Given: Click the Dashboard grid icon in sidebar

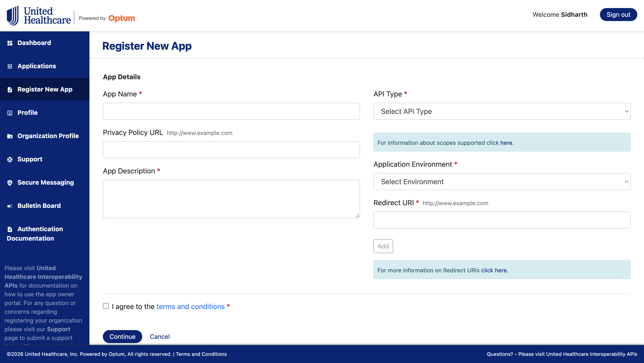Looking at the screenshot, I should tap(10, 43).
